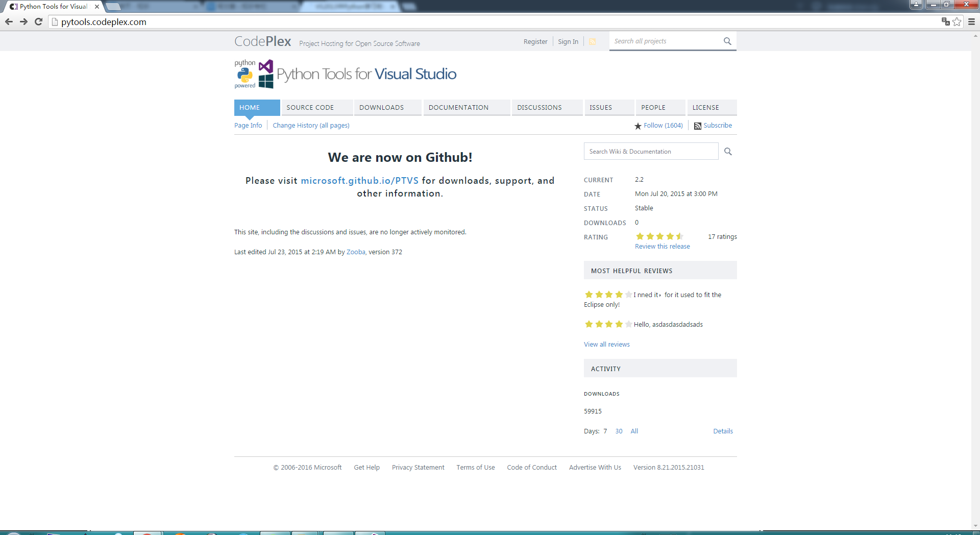Image resolution: width=980 pixels, height=535 pixels.
Task: Open the DISCUSSIONS tab
Action: (547, 108)
